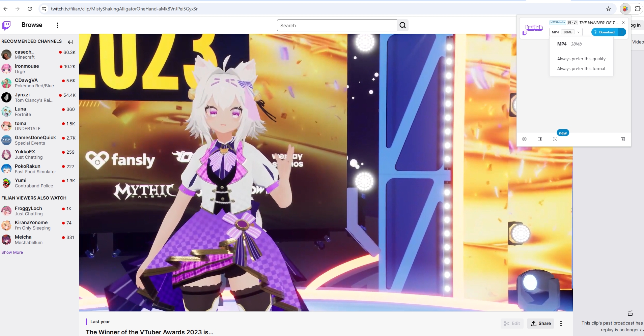Open Meicha channel avatar
Screen dimensions: 644x336
[x=6, y=240]
